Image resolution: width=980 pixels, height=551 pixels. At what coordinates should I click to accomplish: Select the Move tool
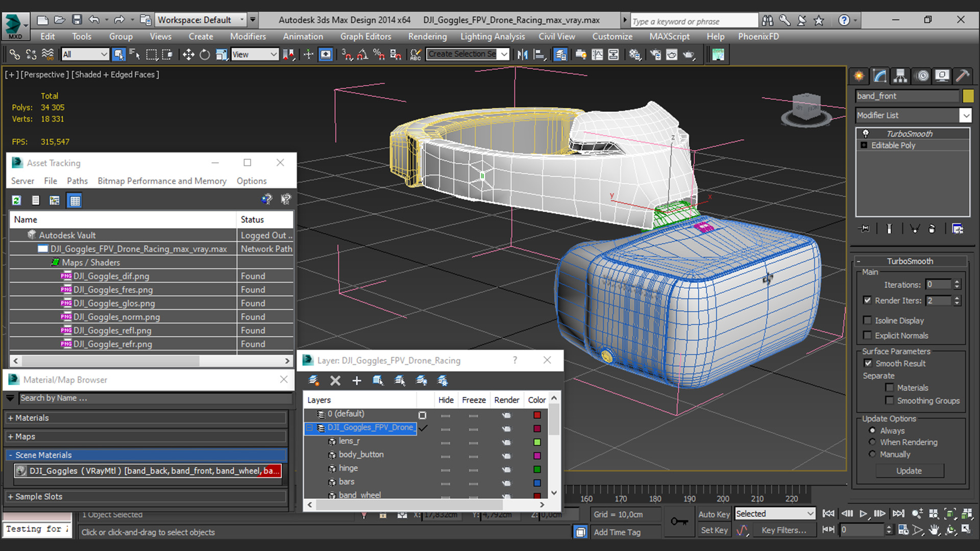click(x=188, y=54)
